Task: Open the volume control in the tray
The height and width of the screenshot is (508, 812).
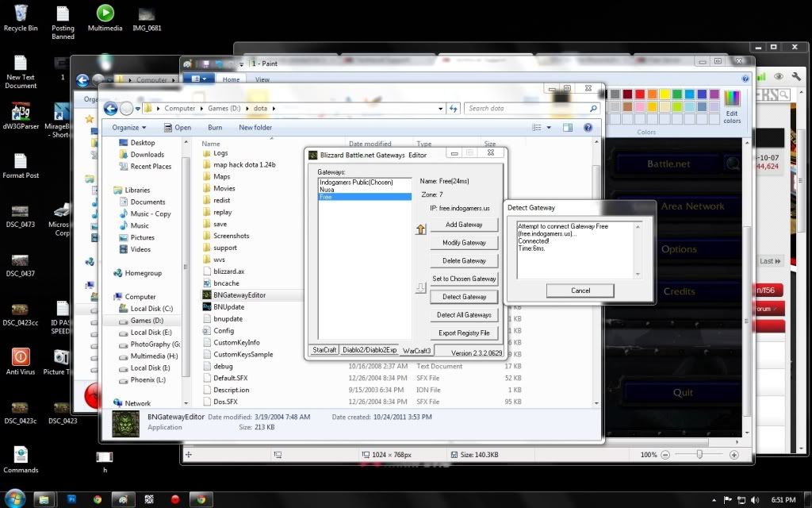Action: click(755, 500)
